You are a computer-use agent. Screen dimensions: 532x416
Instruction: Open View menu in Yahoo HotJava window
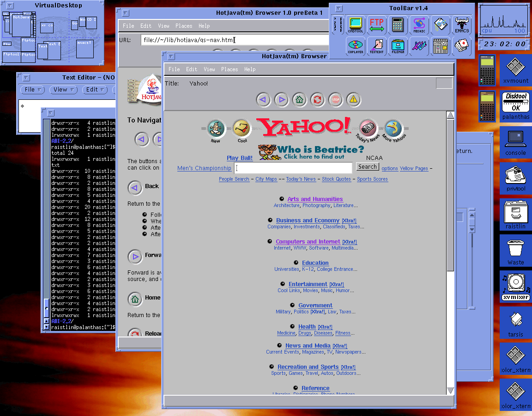(x=209, y=69)
